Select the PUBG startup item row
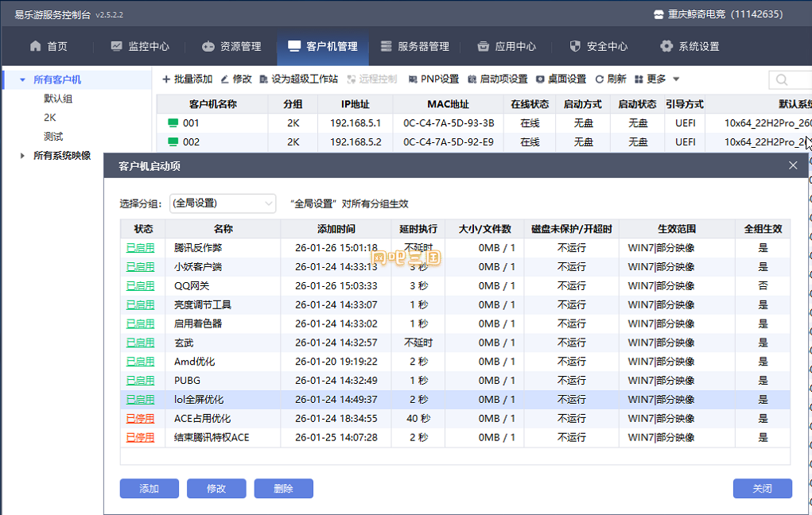 click(x=455, y=381)
